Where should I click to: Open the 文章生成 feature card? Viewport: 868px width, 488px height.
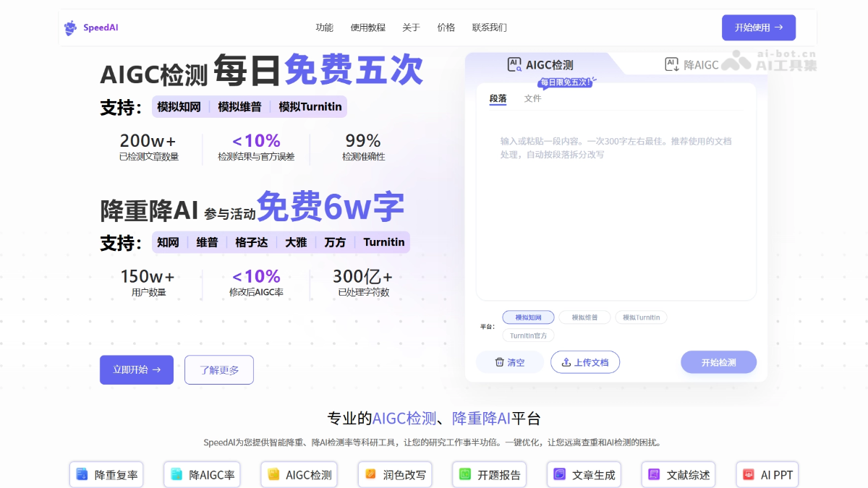pos(584,475)
